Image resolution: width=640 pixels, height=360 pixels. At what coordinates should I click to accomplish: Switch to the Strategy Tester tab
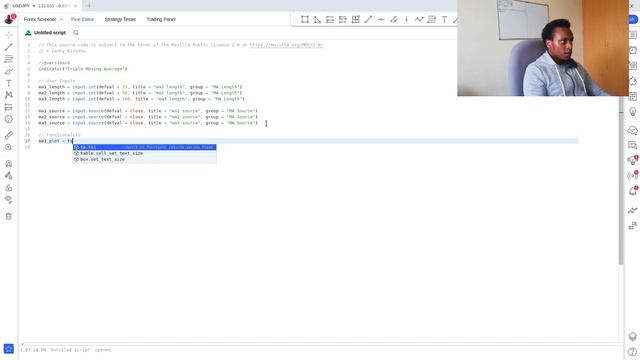(120, 19)
